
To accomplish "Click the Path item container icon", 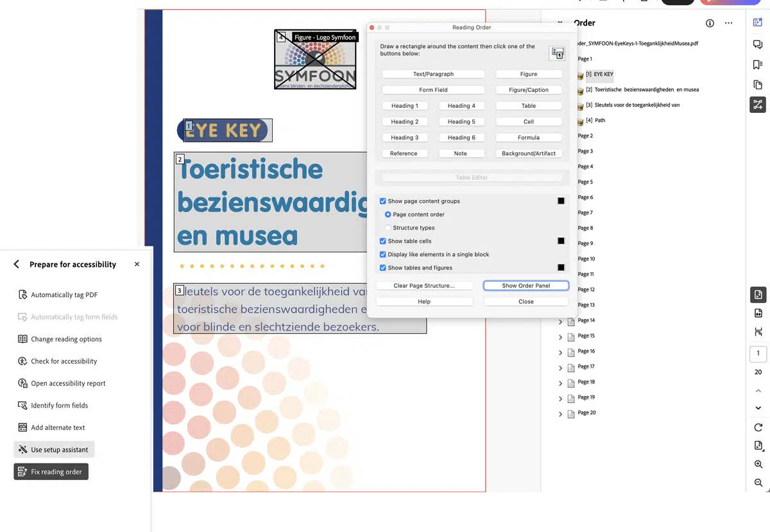I will (580, 121).
